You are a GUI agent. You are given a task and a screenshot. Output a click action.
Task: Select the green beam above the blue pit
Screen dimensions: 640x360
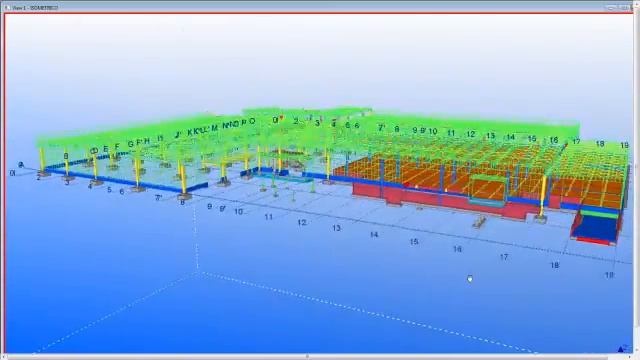click(600, 215)
